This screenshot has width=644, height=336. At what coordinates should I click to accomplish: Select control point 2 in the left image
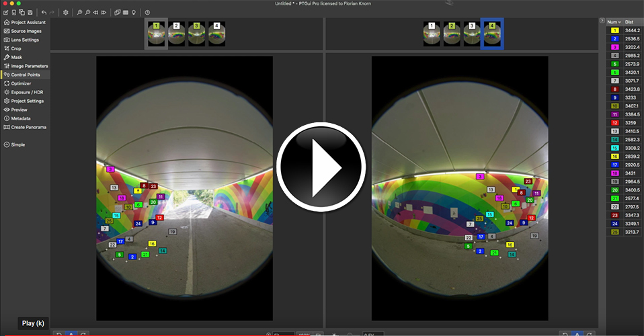click(x=132, y=257)
